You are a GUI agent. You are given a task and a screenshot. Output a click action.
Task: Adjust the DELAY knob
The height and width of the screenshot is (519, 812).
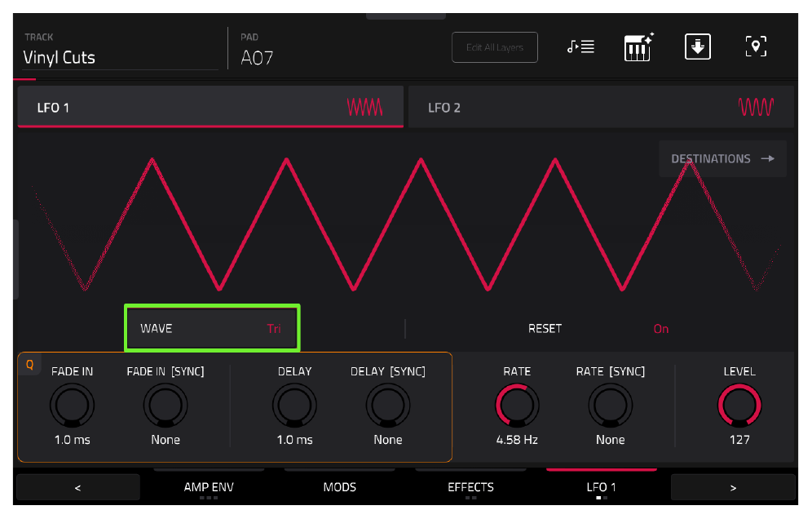(x=294, y=406)
